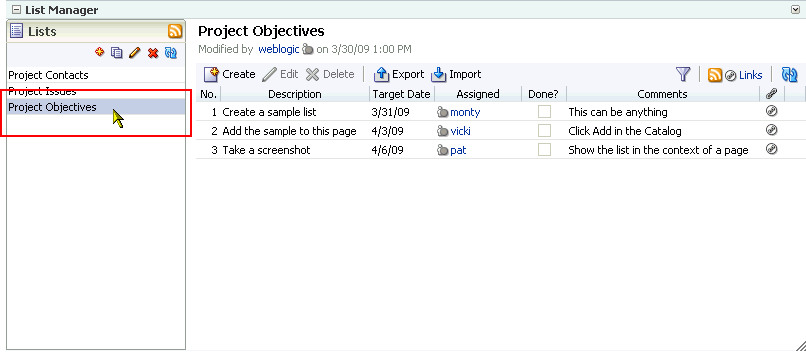
Task: Click the 4/3/09 target date cell
Action: (388, 131)
